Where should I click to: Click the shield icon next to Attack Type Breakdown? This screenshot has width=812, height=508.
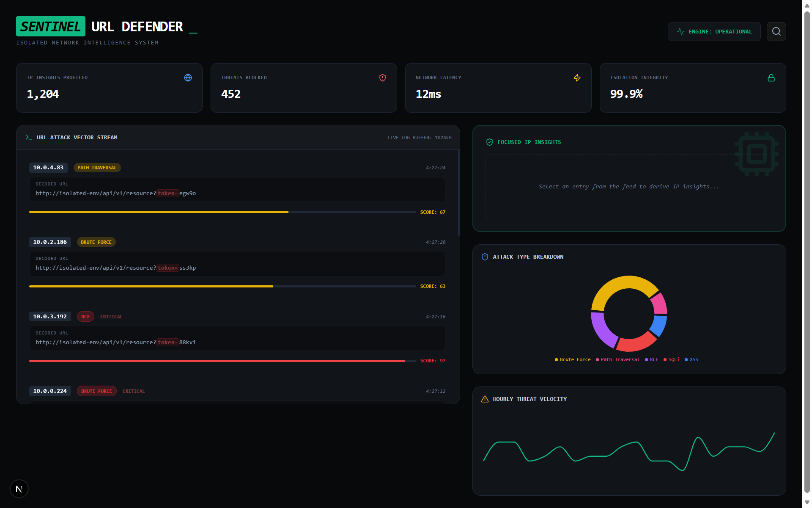[485, 257]
